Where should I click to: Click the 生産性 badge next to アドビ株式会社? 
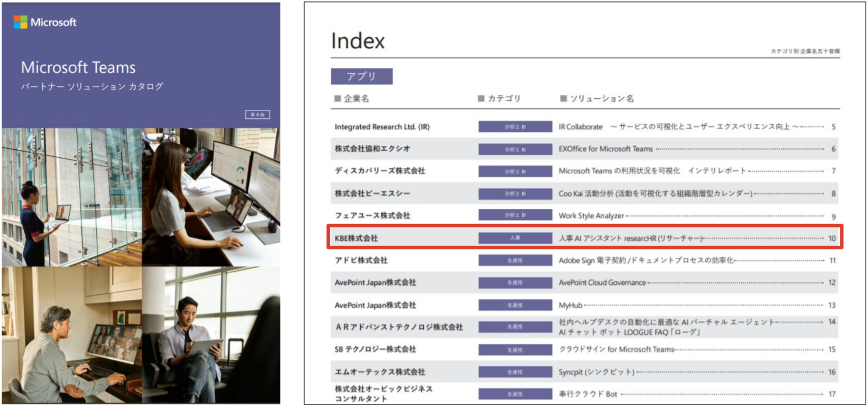coord(515,260)
